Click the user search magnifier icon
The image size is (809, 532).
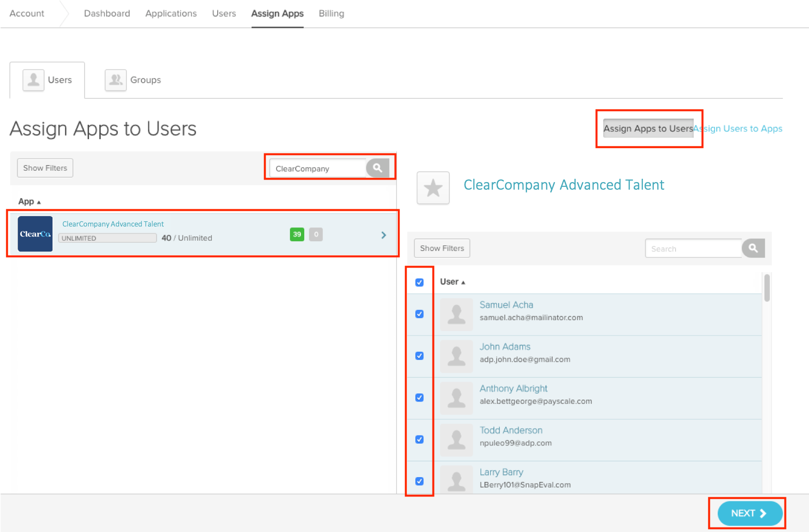[x=753, y=248]
